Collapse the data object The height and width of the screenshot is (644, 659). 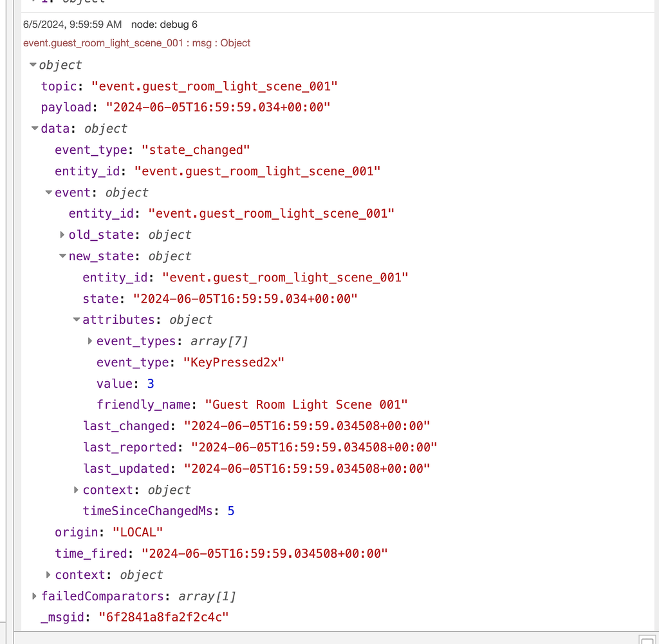click(x=34, y=128)
